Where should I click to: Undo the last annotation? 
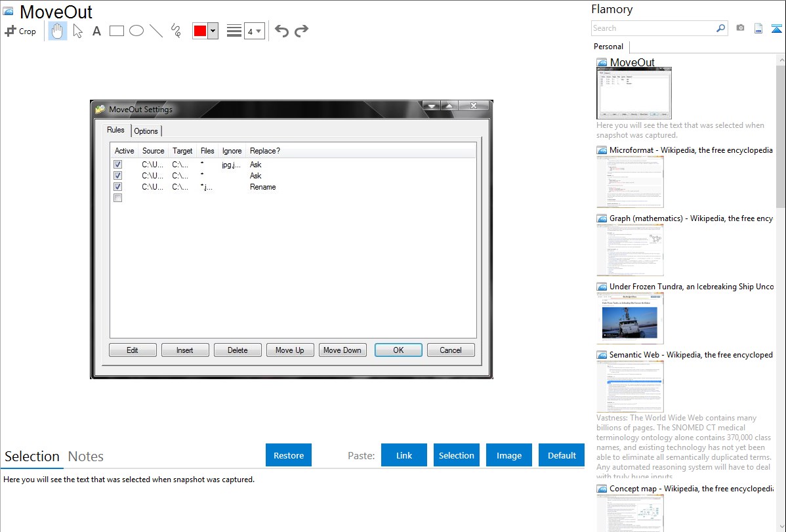click(x=281, y=31)
